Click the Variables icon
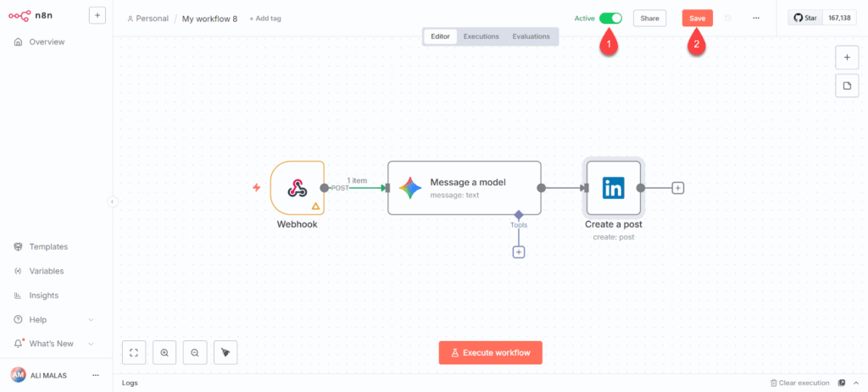The image size is (868, 392). pyautogui.click(x=19, y=271)
